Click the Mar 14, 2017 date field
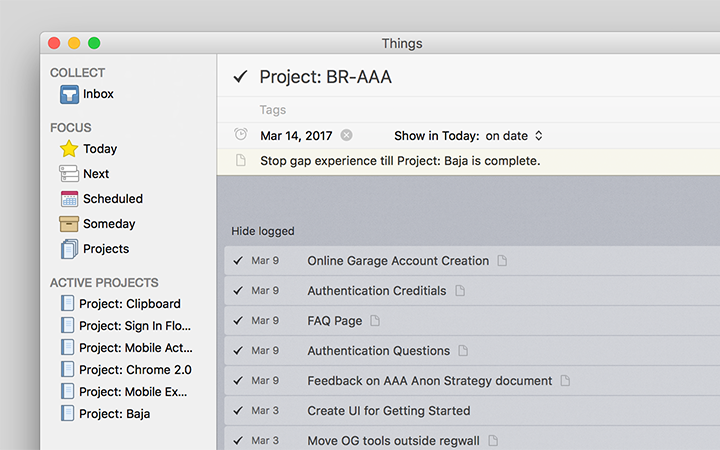Viewport: 720px width, 450px height. [x=296, y=136]
